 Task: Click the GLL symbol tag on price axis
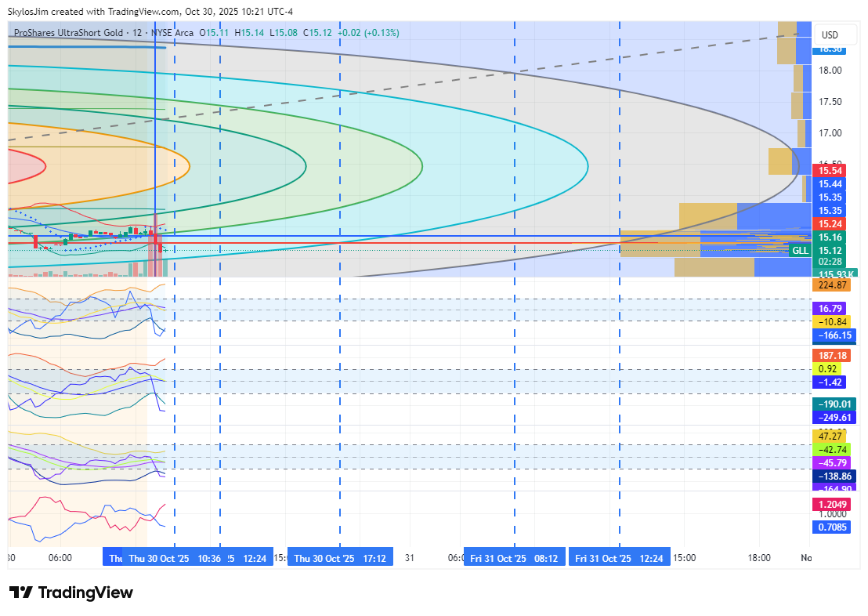[x=799, y=250]
